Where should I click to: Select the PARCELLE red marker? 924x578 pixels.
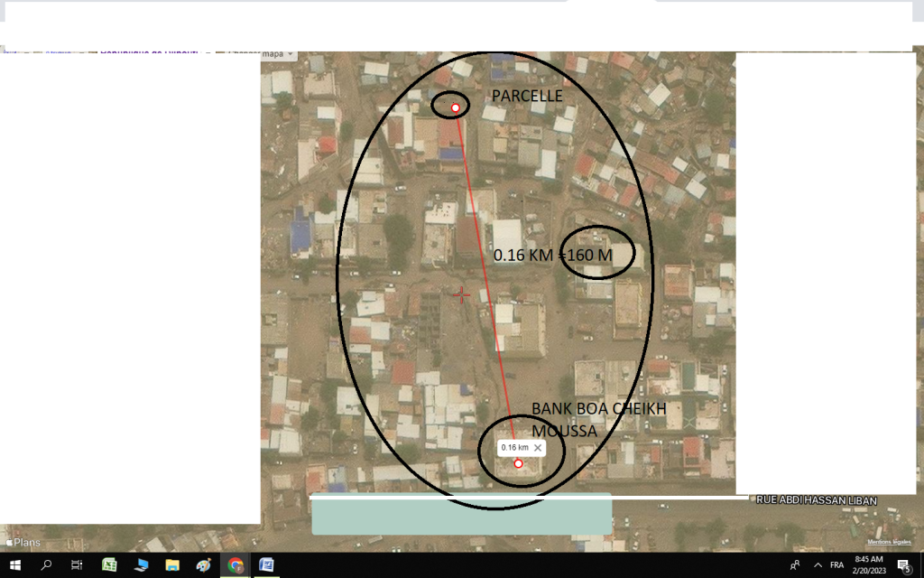(454, 107)
